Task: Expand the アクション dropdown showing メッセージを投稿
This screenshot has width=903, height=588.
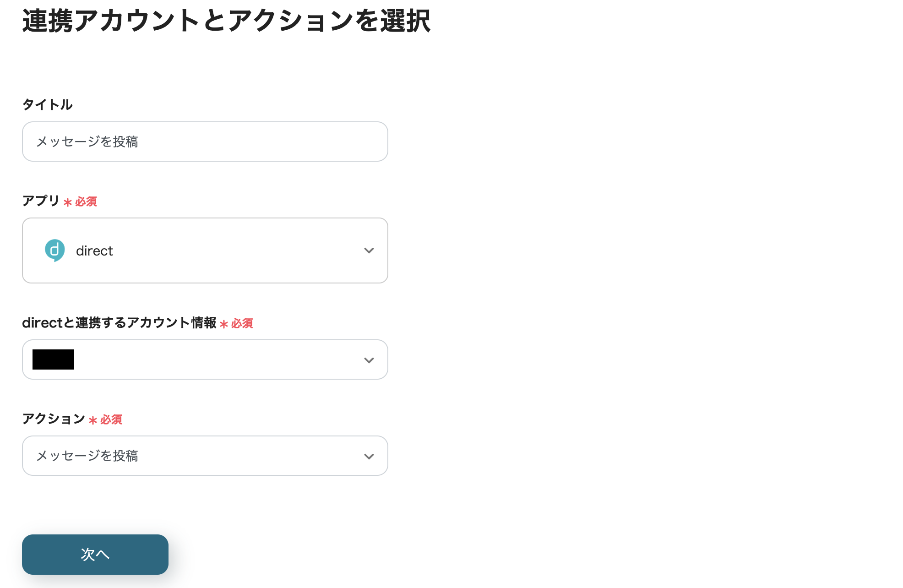Action: pyautogui.click(x=205, y=456)
